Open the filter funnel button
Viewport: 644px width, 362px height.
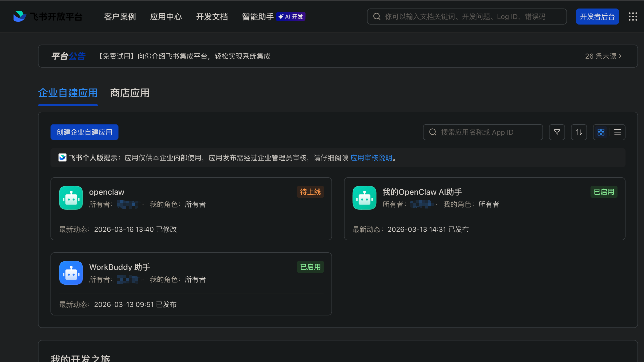(x=557, y=132)
